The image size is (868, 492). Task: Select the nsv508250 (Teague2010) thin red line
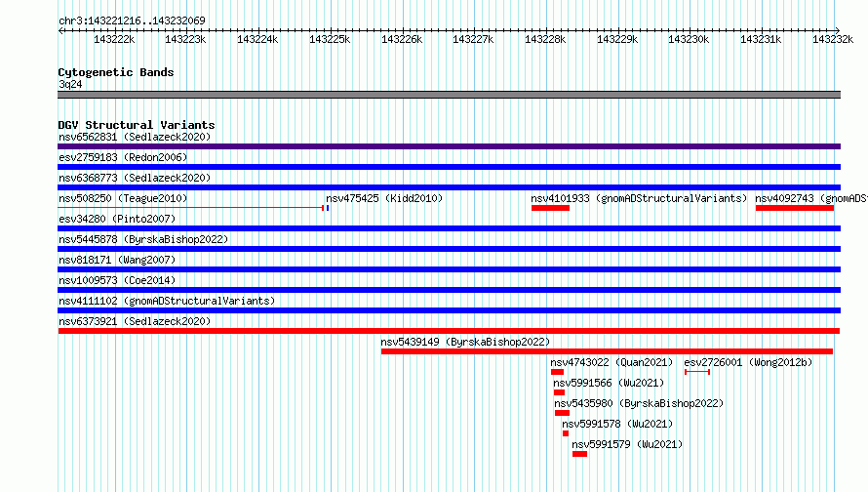pos(190,208)
